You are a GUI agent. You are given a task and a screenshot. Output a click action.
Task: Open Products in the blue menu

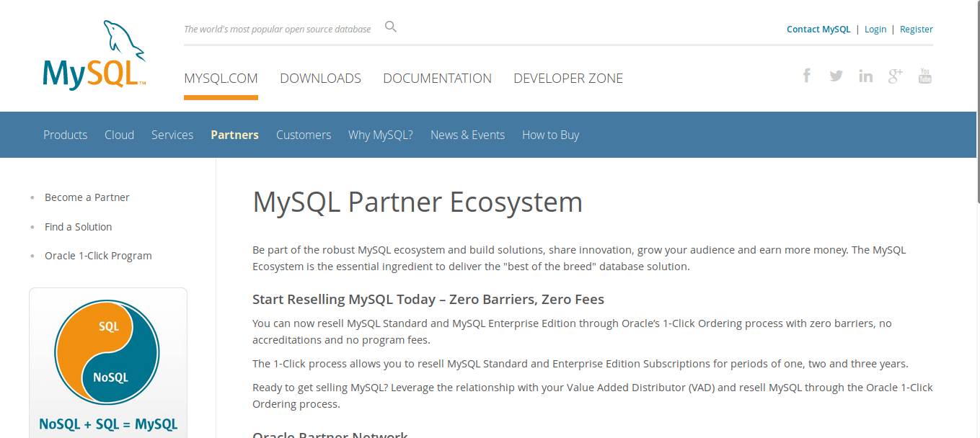(x=65, y=135)
